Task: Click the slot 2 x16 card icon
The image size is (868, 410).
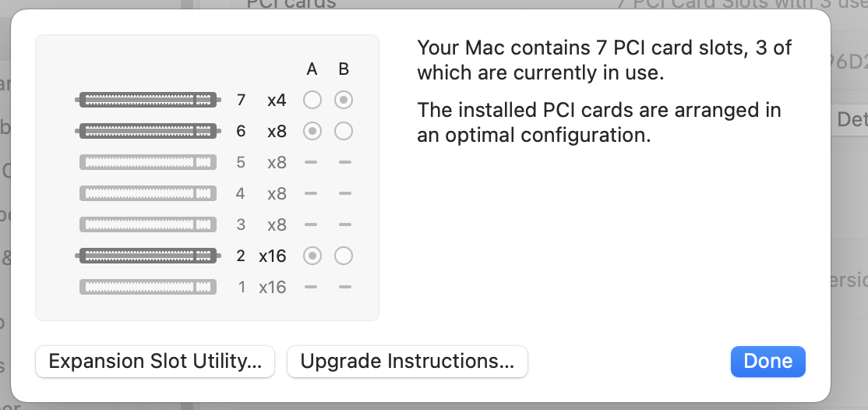Action: coord(147,256)
